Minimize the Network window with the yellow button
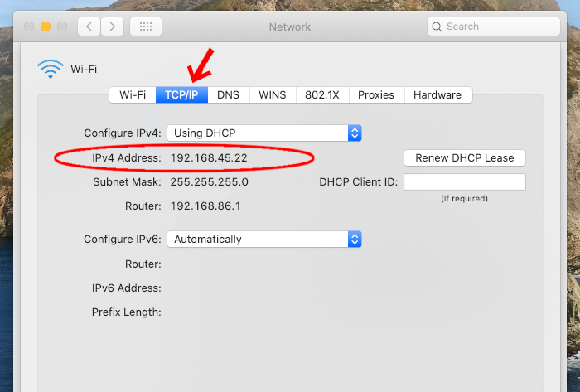 tap(46, 27)
